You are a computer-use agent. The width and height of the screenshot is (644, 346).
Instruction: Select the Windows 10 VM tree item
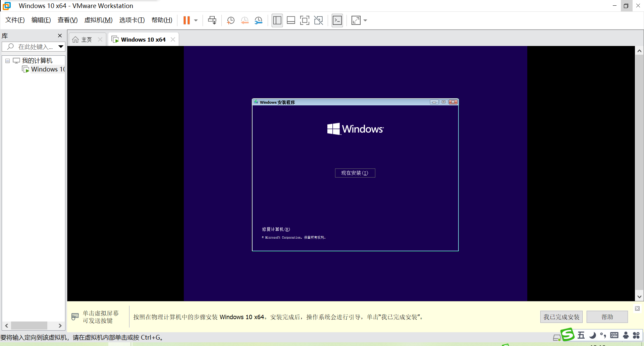tap(48, 69)
